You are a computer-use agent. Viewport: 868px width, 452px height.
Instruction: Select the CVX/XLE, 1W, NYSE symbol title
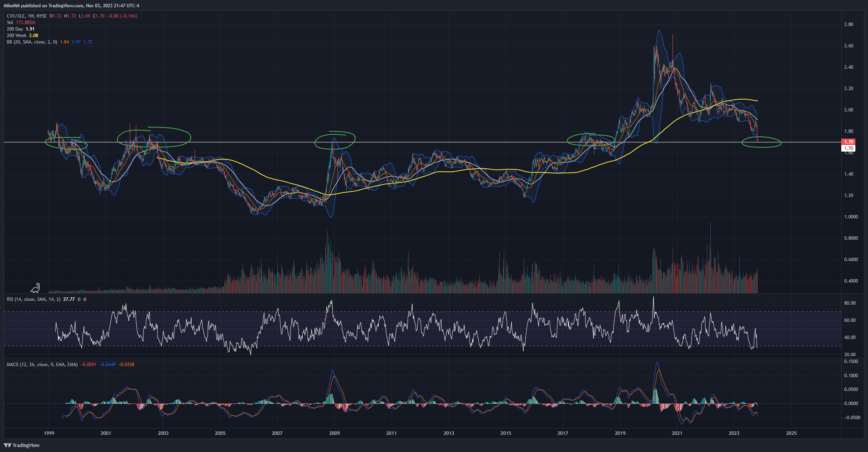pos(27,16)
